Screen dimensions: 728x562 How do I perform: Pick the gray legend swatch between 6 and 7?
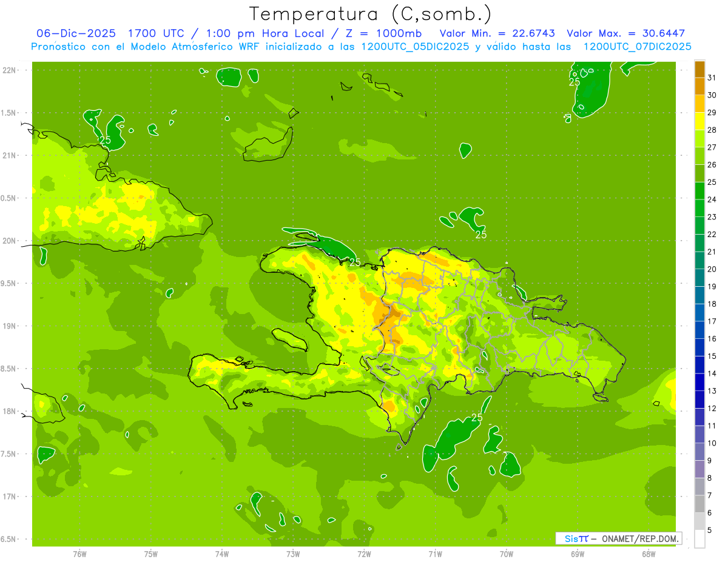coord(699,504)
